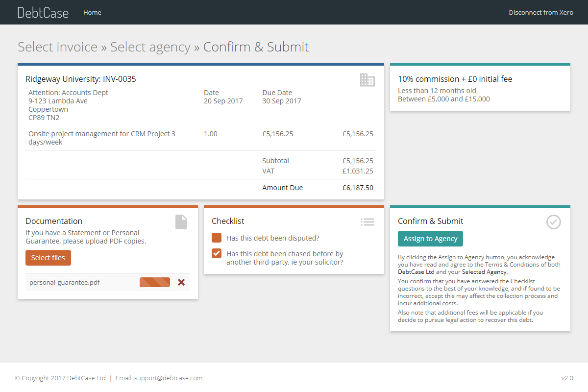Click the postcode CP89 TN2
The image size is (588, 392).
(44, 118)
